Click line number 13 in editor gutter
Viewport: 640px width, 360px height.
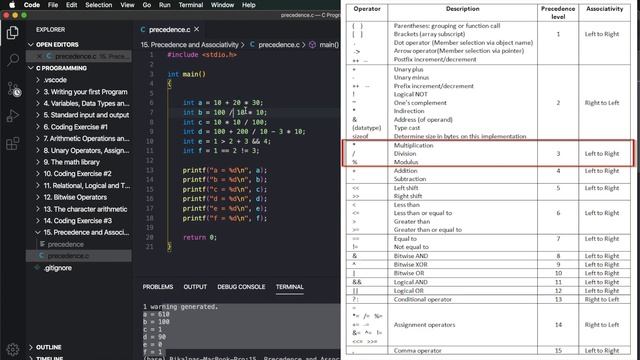tap(149, 170)
